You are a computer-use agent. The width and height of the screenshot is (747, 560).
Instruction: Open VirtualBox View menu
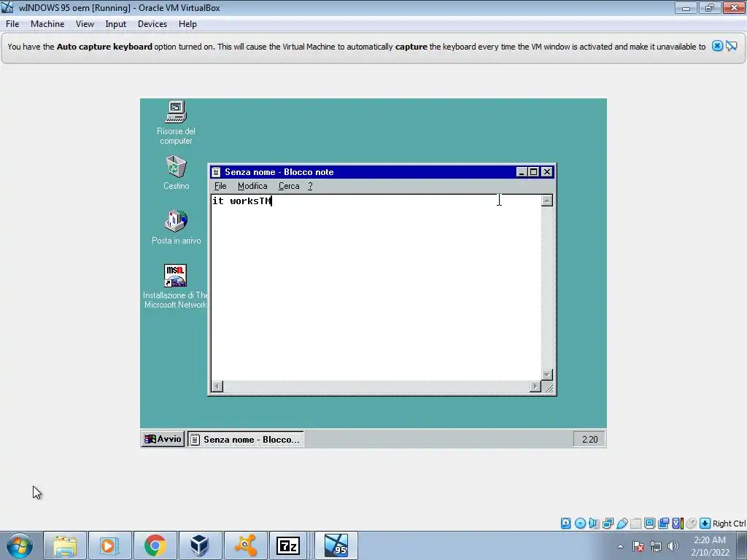click(x=85, y=24)
